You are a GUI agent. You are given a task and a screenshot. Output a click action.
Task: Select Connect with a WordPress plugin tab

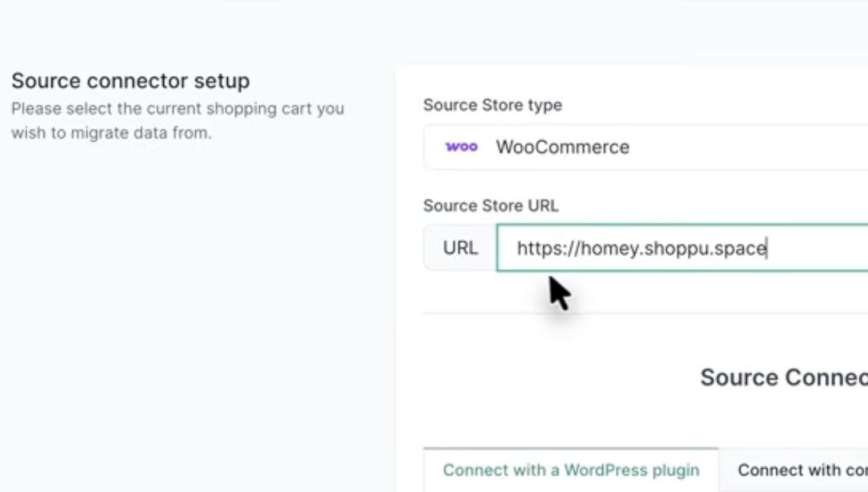tap(570, 470)
